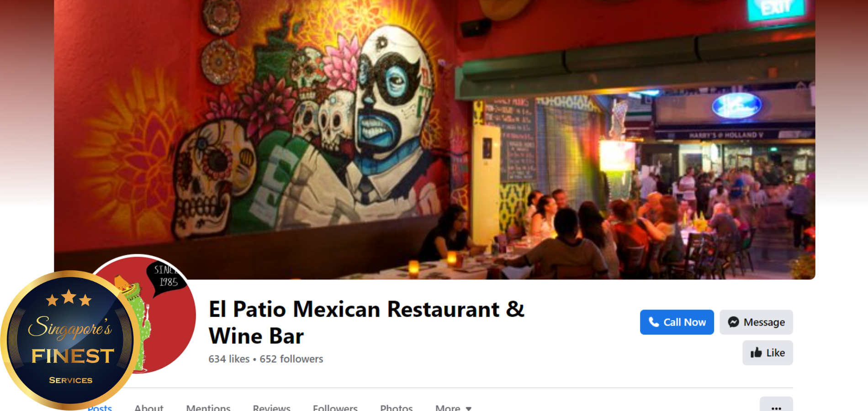Click the 652 followers link

click(291, 359)
